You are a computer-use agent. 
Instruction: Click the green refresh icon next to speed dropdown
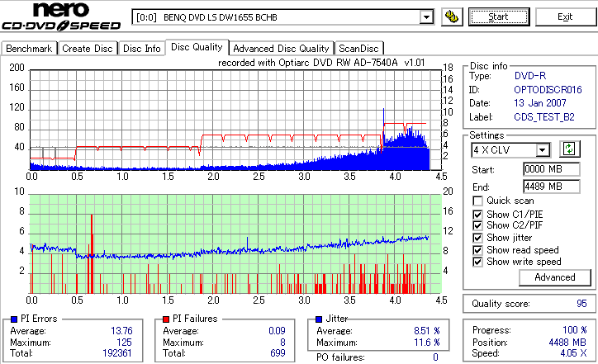tap(569, 149)
